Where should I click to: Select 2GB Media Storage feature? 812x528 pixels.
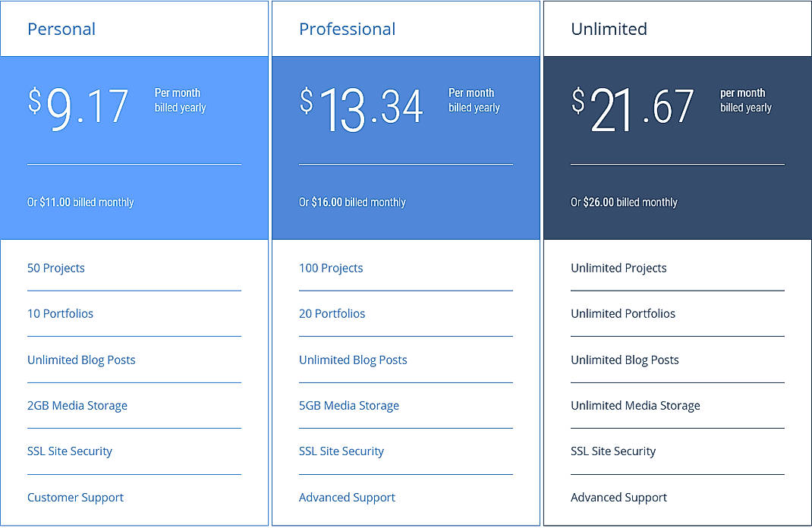pos(77,405)
